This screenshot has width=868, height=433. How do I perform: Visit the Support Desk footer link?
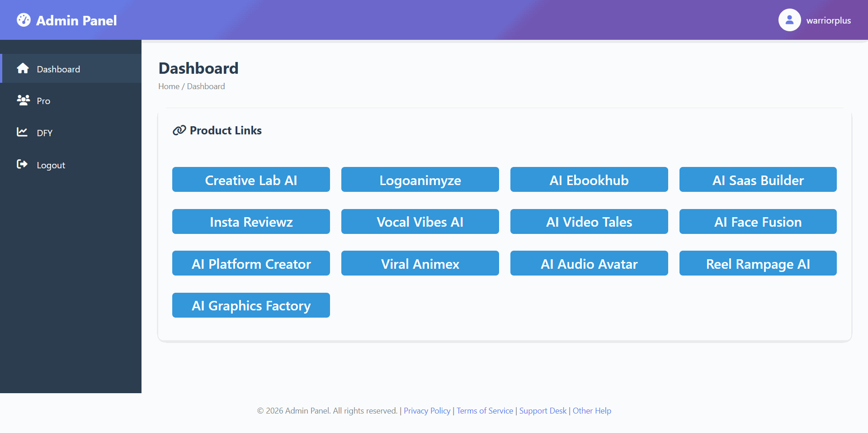coord(542,411)
